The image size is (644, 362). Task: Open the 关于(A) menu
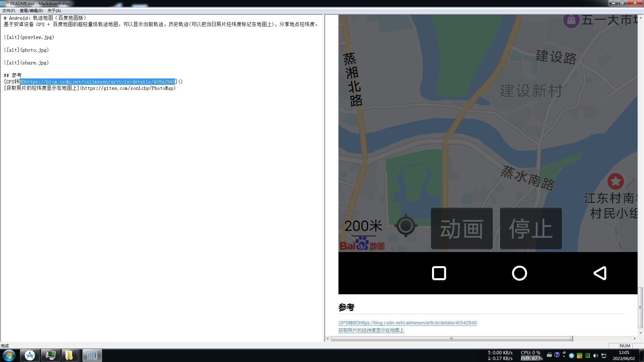[x=54, y=11]
